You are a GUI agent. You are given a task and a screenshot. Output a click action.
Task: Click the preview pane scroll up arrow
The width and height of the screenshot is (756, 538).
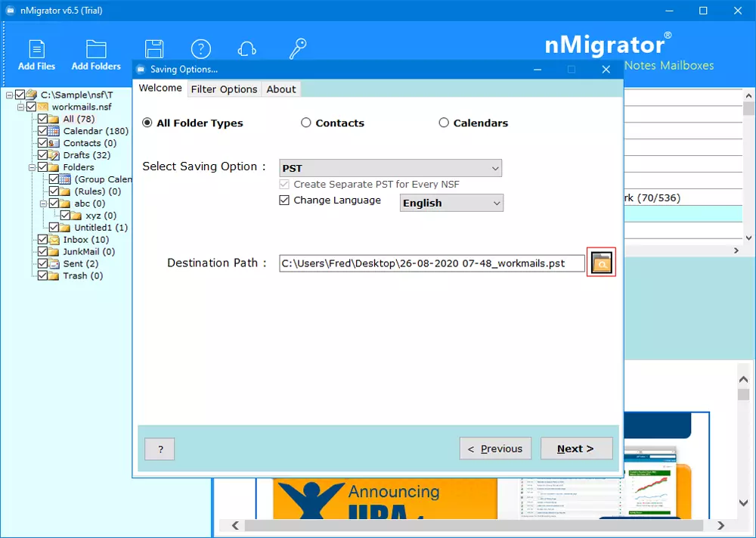[743, 379]
